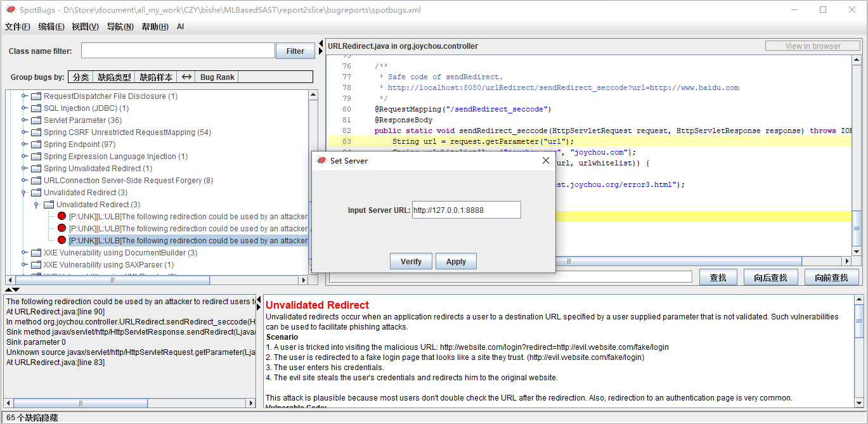Screen dimensions: 868x424
Task: Select the SQL Injection (JDBC) folder icon
Action: click(36, 108)
